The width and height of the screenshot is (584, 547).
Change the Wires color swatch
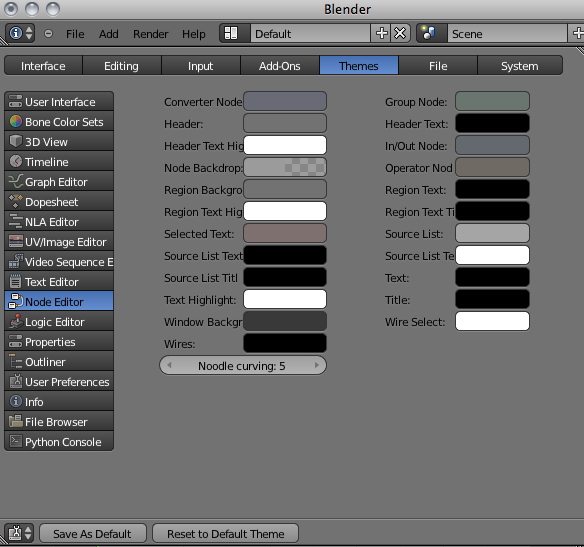(285, 343)
